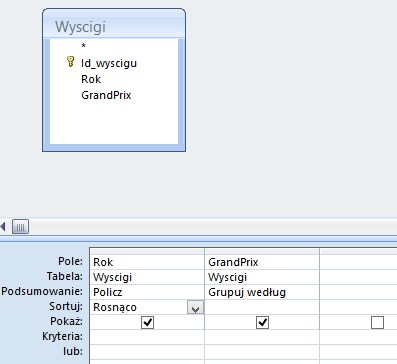Click the Kryteria cell in Rok column

pyautogui.click(x=147, y=337)
